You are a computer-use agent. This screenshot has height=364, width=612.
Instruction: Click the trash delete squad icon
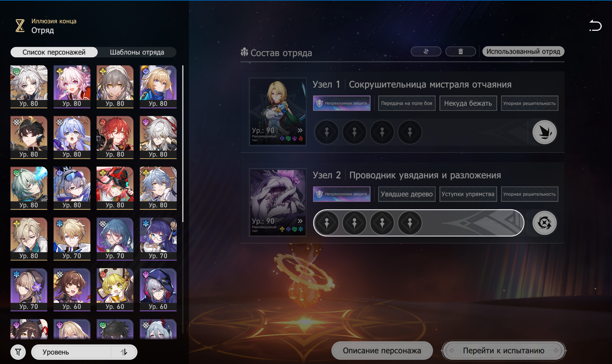(x=461, y=51)
